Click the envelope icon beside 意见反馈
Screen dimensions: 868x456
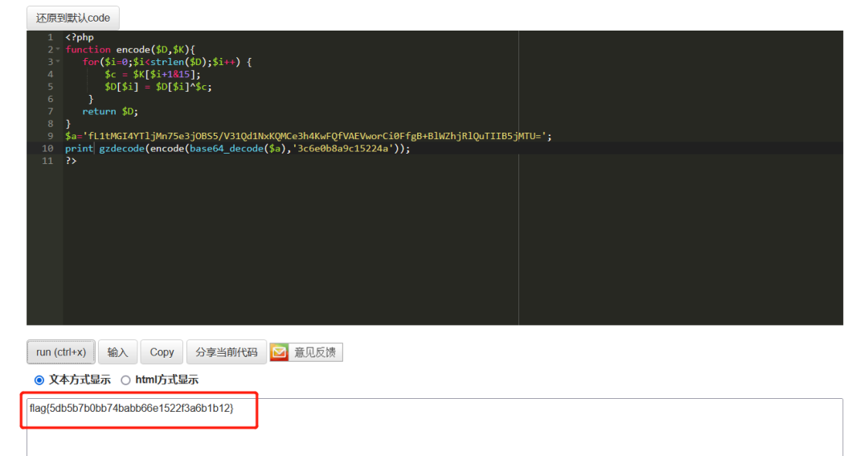(279, 352)
